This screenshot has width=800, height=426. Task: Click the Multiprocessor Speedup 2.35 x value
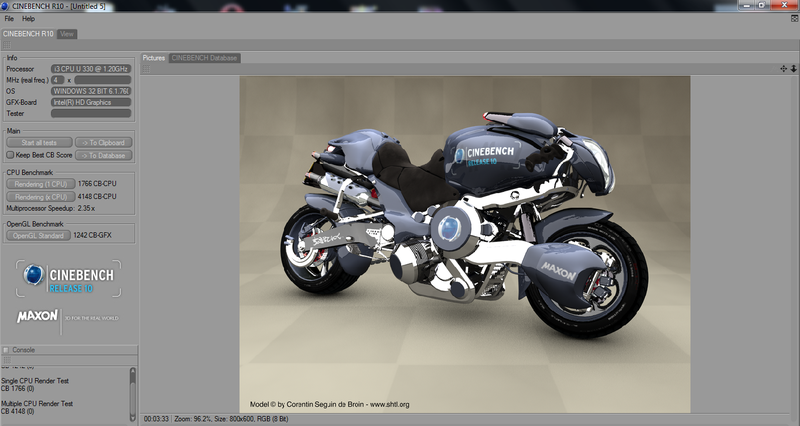click(86, 208)
